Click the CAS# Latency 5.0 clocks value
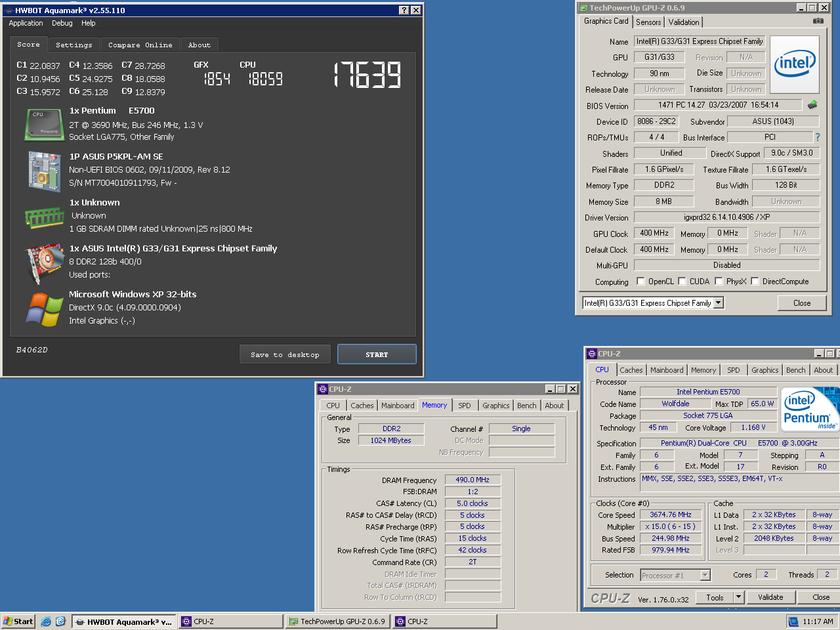 click(472, 503)
